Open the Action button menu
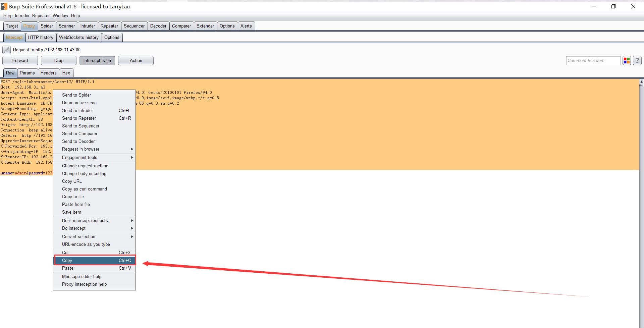644x328 pixels. [136, 61]
